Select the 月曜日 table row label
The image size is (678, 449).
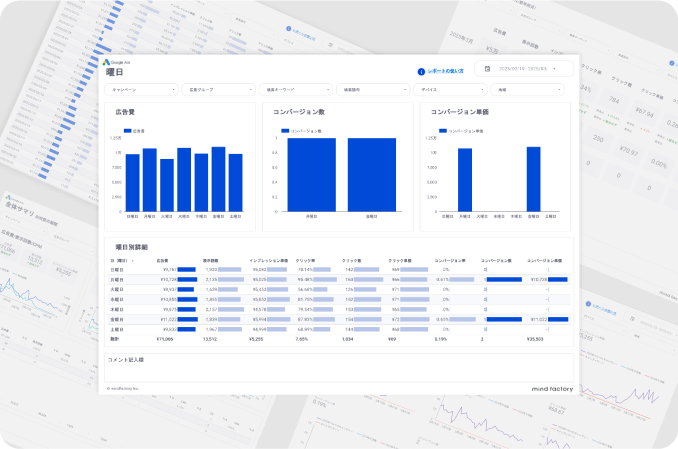pyautogui.click(x=117, y=280)
